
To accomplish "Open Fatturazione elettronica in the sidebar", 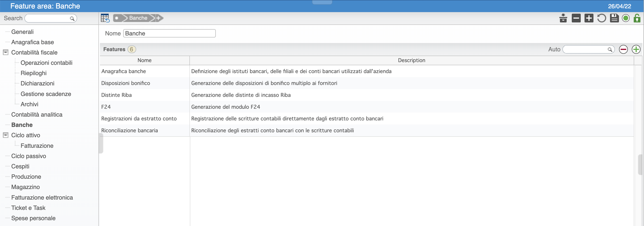I will click(x=42, y=198).
